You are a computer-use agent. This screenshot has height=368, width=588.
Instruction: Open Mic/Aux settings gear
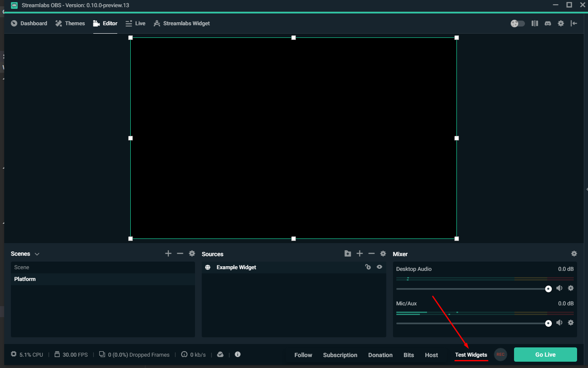[571, 323]
